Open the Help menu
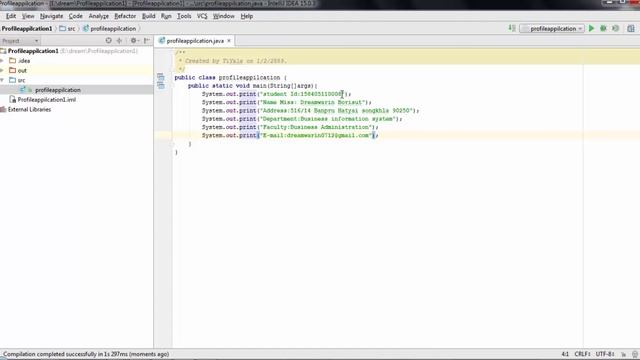Image resolution: width=640 pixels, height=360 pixels. (247, 16)
